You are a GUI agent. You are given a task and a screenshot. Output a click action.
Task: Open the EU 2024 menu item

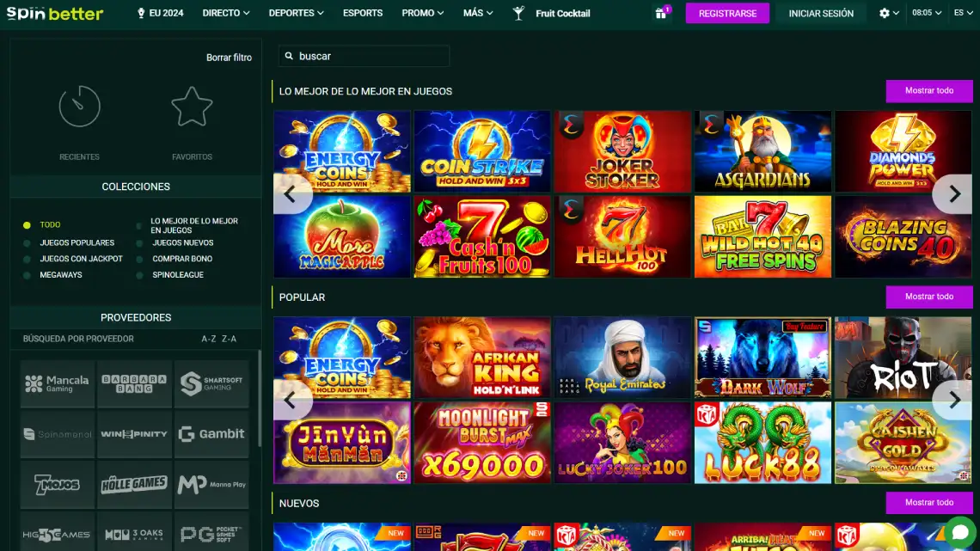[161, 13]
